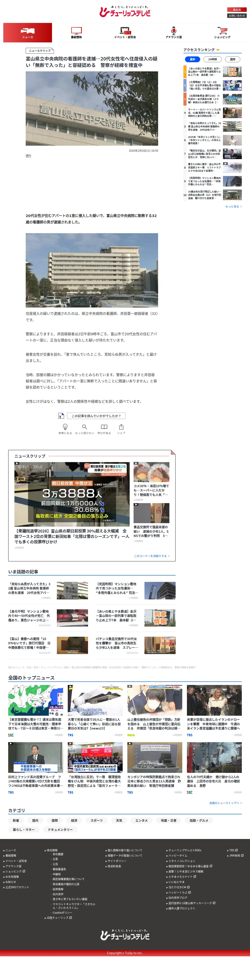
Task: Open the イベント・試写会 icon
Action: click(125, 30)
